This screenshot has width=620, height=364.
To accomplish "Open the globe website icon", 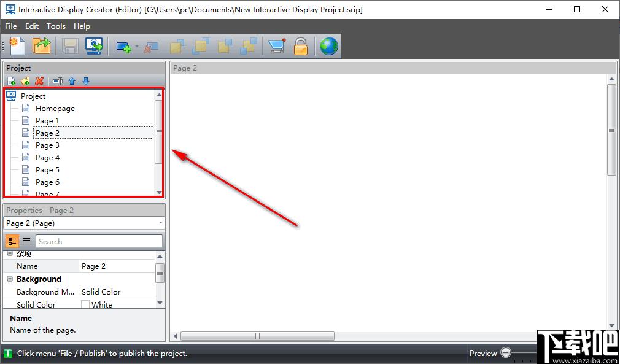I will click(329, 46).
